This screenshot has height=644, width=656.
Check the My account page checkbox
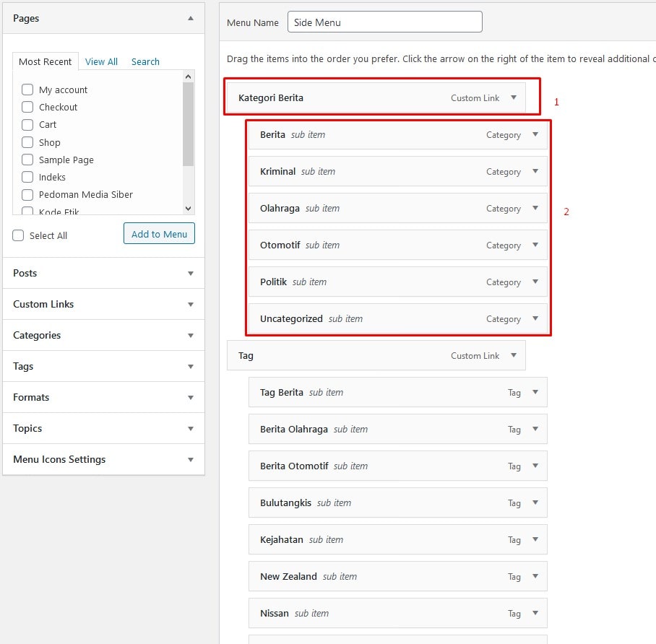click(x=27, y=90)
